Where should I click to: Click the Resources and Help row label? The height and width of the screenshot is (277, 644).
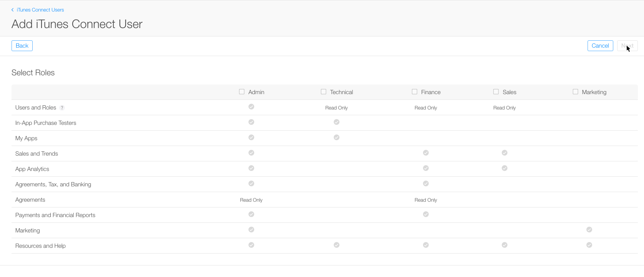[40, 246]
